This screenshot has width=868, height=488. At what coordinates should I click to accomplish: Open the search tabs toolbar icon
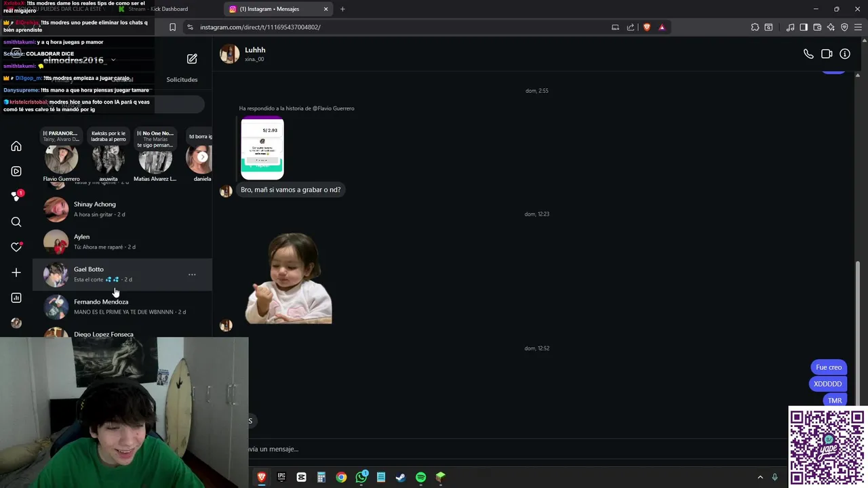tap(768, 27)
